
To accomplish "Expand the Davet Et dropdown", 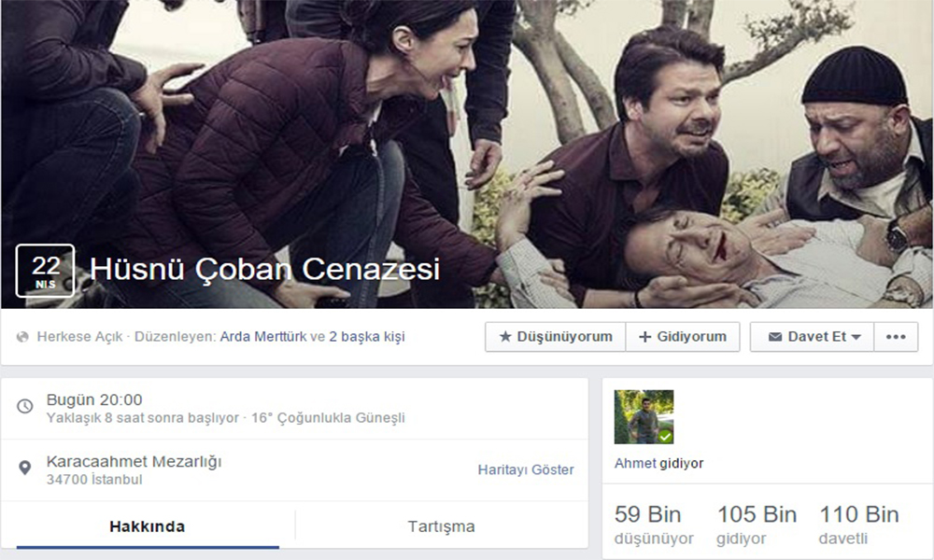I will (x=813, y=337).
